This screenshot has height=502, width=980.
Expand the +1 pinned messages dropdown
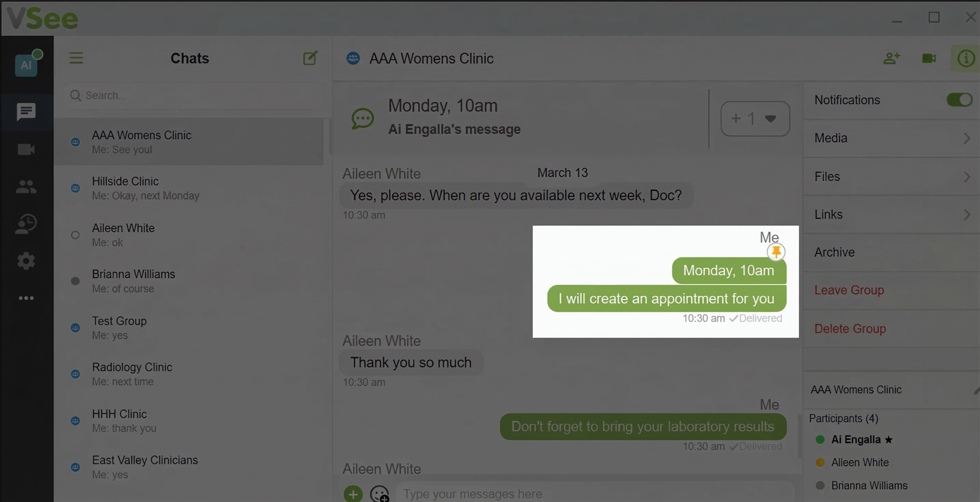(x=755, y=119)
